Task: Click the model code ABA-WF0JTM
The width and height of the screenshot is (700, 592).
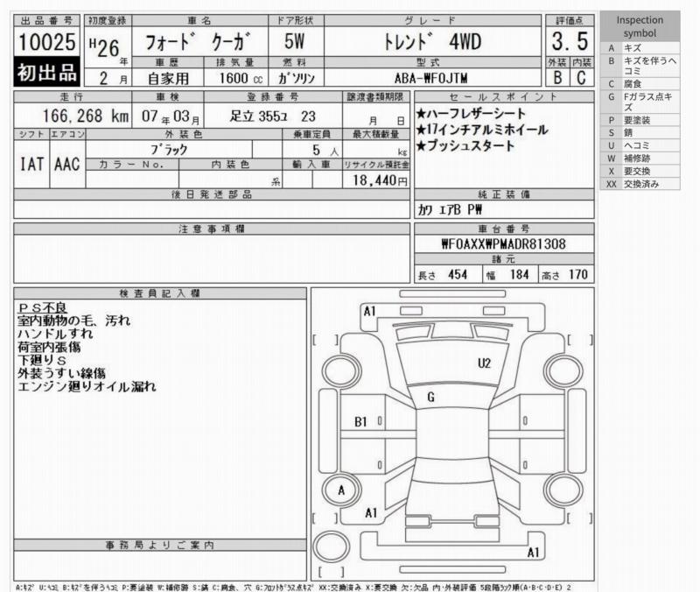Action: point(452,77)
